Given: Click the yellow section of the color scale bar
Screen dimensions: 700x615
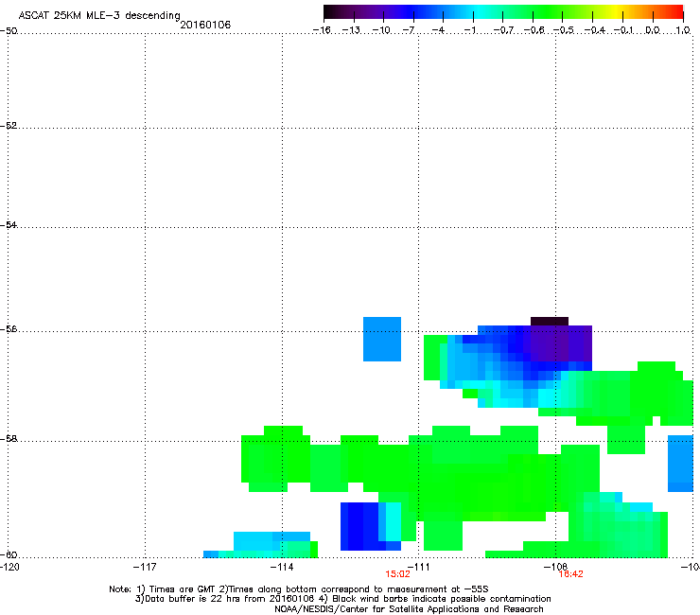Looking at the screenshot, I should 616,12.
